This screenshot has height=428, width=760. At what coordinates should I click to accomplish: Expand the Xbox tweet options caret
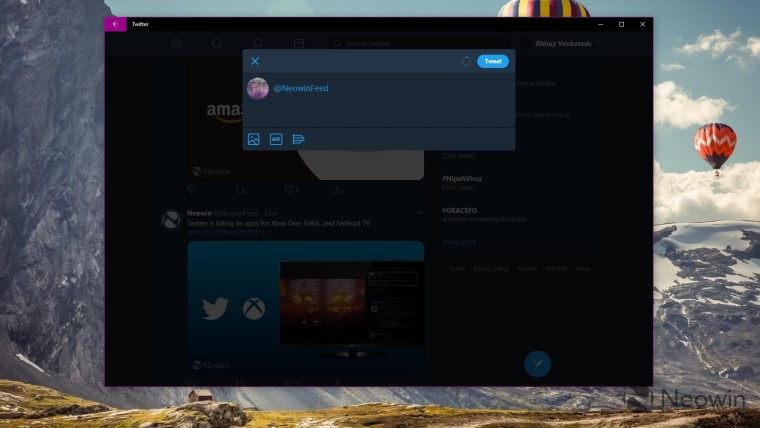(420, 212)
